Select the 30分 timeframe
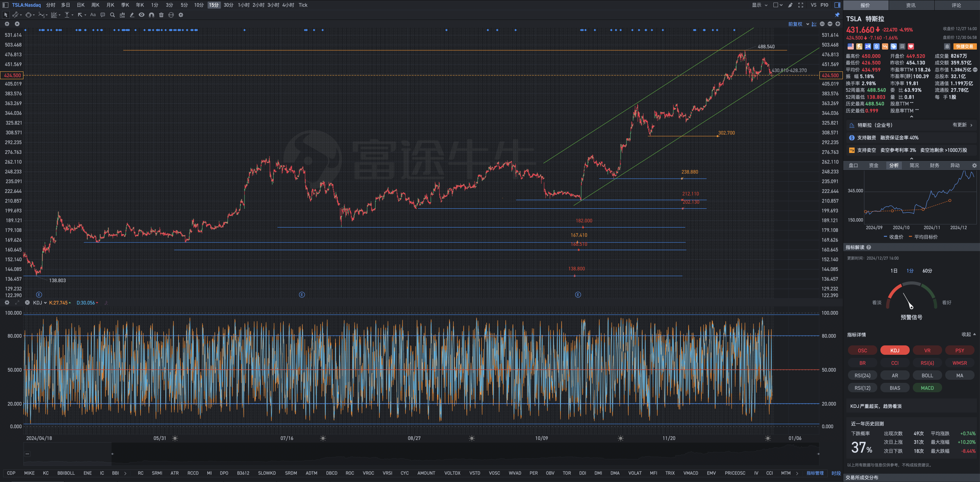Image resolution: width=980 pixels, height=482 pixels. coord(228,5)
